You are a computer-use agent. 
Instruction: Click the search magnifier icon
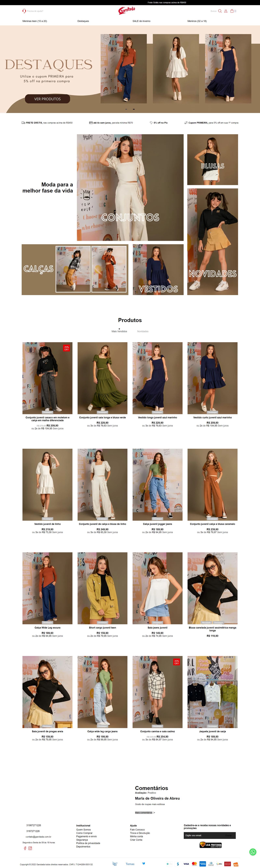[220, 11]
